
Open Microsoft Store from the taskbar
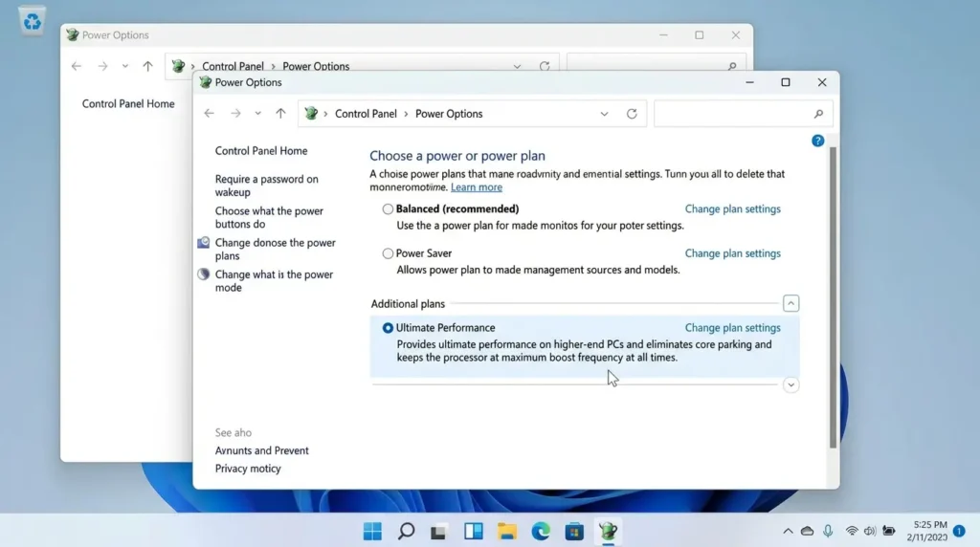click(574, 532)
